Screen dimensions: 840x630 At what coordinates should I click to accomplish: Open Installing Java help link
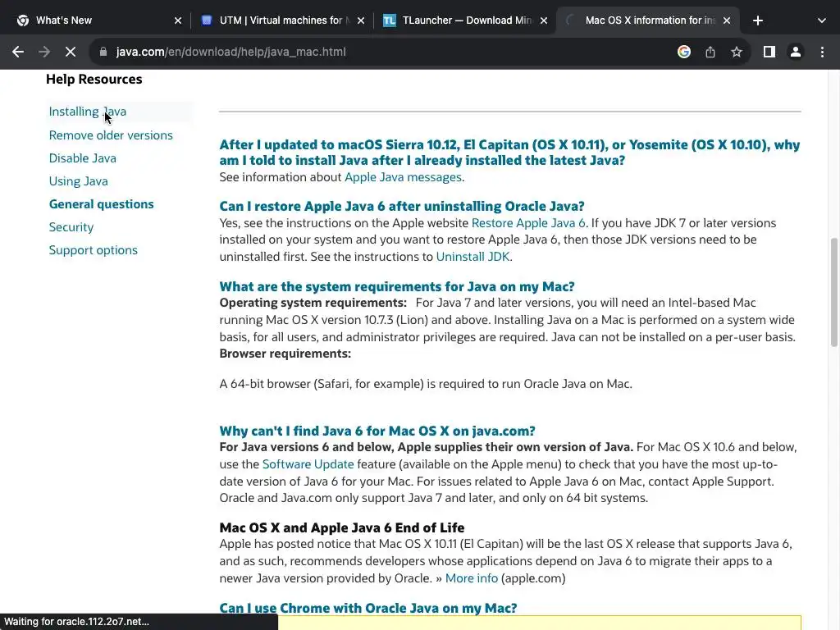87,112
